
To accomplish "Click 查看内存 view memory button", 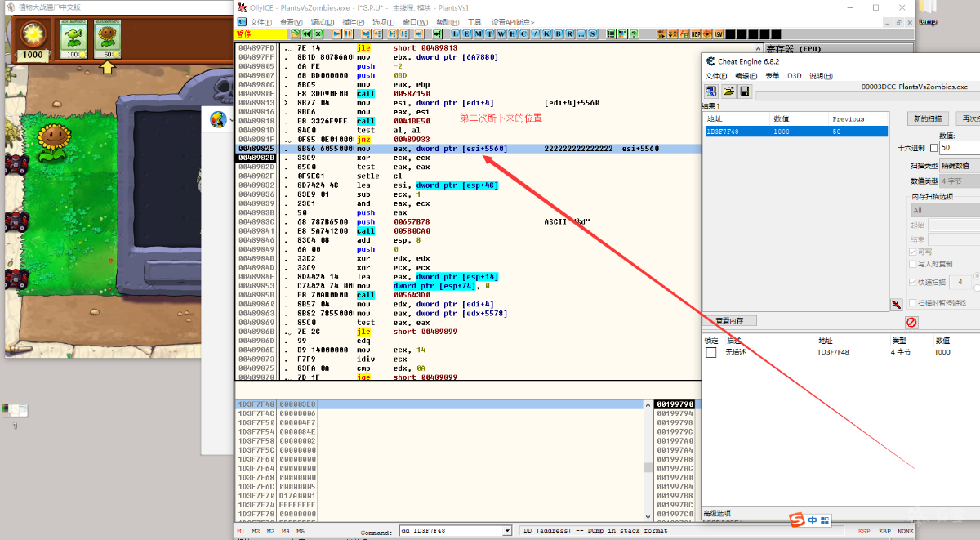I will 729,320.
